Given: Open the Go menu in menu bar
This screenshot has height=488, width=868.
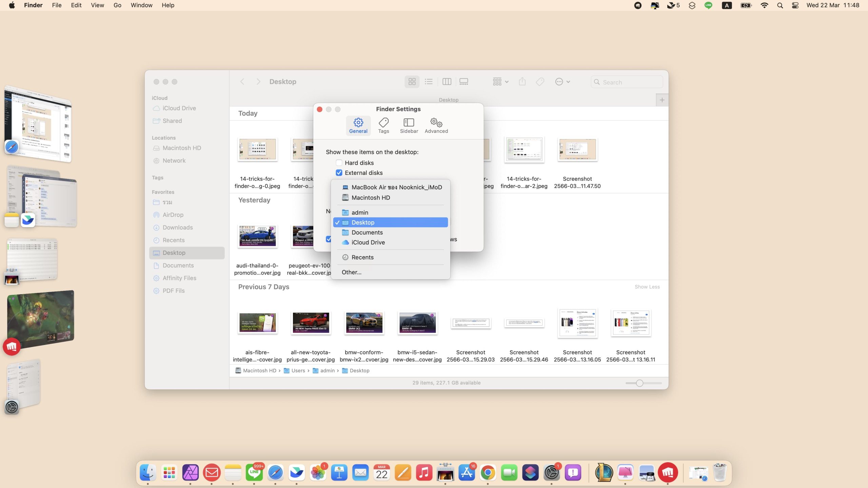Looking at the screenshot, I should [117, 5].
